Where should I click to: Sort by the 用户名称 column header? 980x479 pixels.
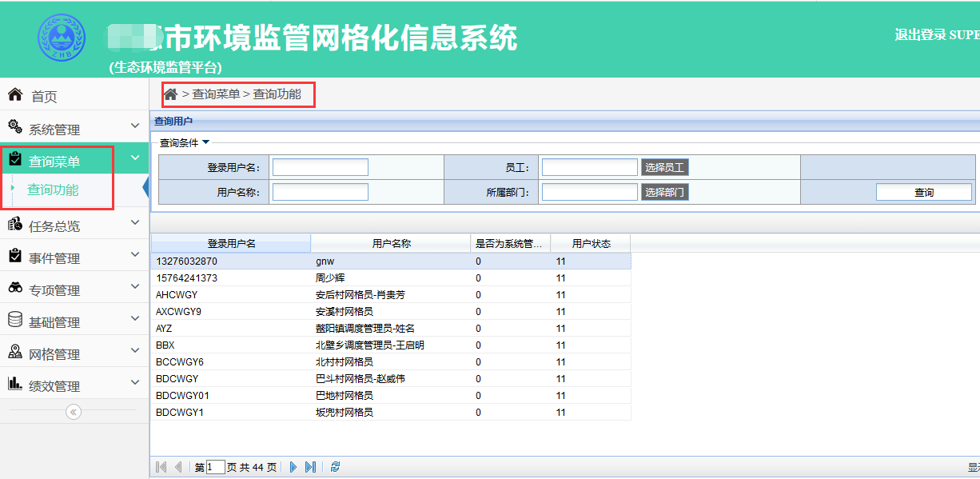tap(391, 243)
